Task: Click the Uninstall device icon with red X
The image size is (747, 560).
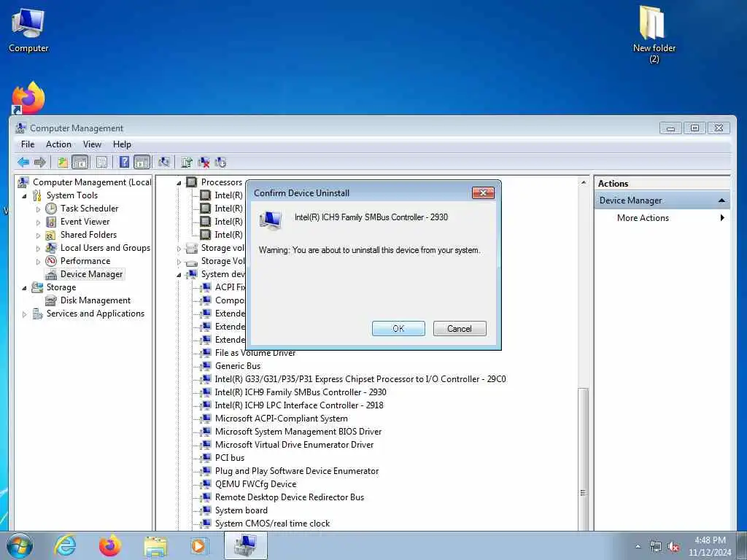Action: point(204,163)
